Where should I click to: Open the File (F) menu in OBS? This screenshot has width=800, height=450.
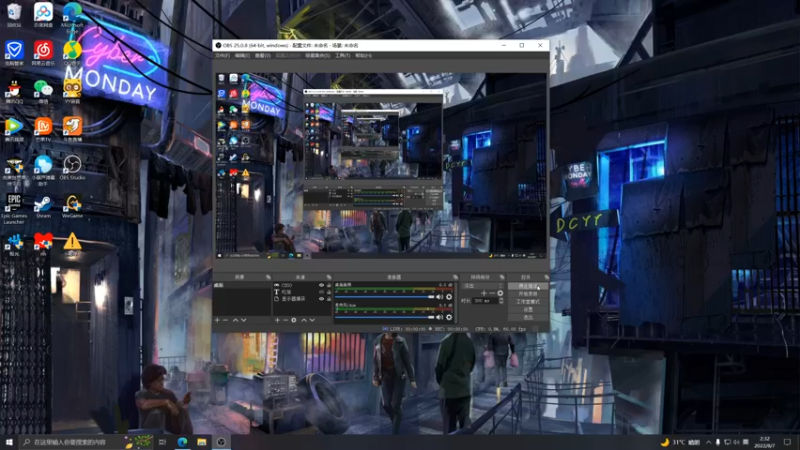click(222, 55)
